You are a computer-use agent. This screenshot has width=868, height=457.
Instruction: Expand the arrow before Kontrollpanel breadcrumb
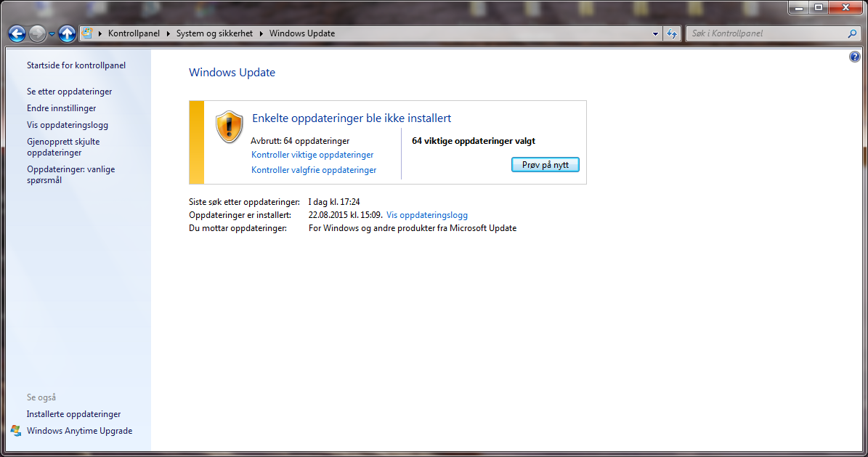[100, 34]
